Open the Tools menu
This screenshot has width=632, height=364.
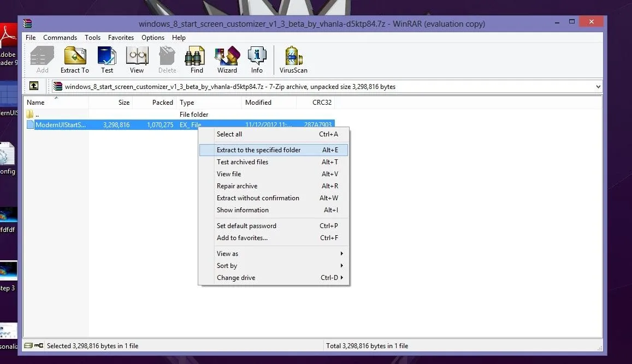pyautogui.click(x=92, y=38)
